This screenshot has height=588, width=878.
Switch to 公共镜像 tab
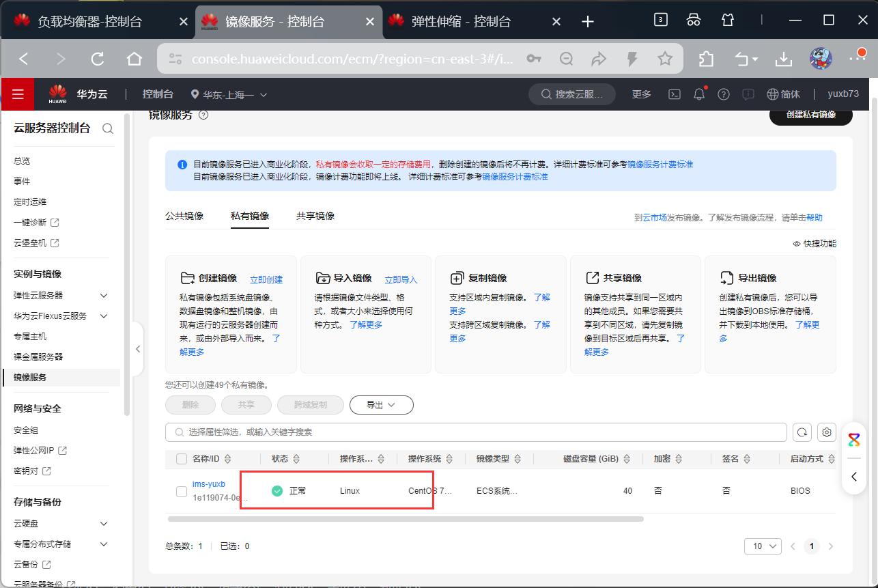184,216
